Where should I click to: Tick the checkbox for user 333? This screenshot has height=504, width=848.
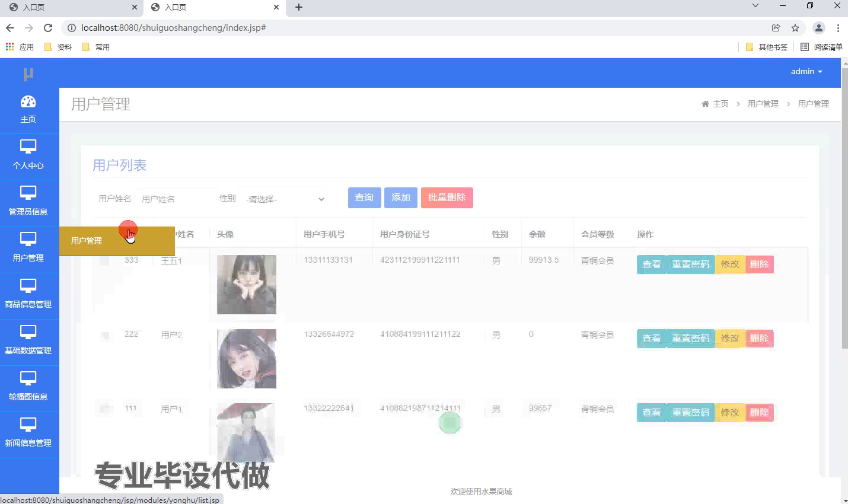[104, 260]
